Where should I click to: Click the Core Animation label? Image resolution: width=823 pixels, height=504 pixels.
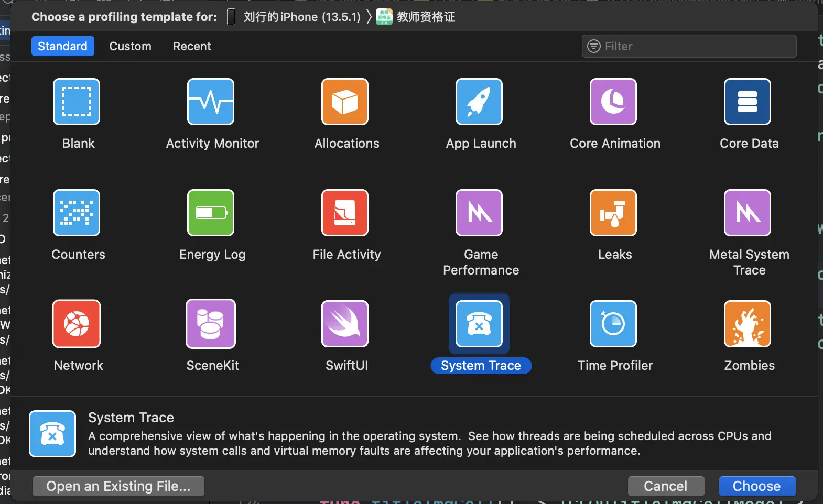(x=615, y=144)
